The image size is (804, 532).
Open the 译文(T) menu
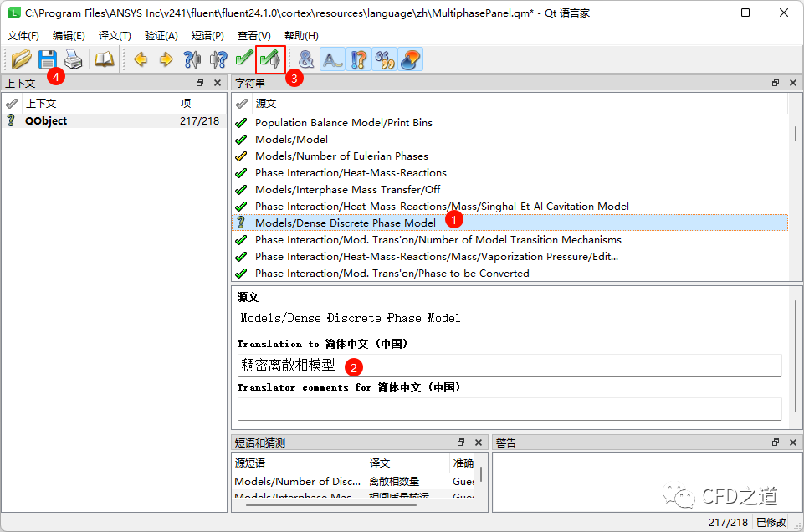coord(115,36)
